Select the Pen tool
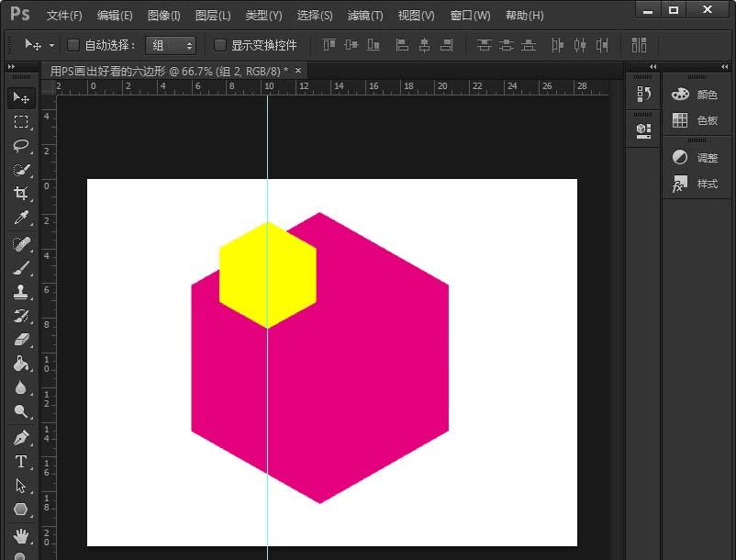 pyautogui.click(x=21, y=437)
